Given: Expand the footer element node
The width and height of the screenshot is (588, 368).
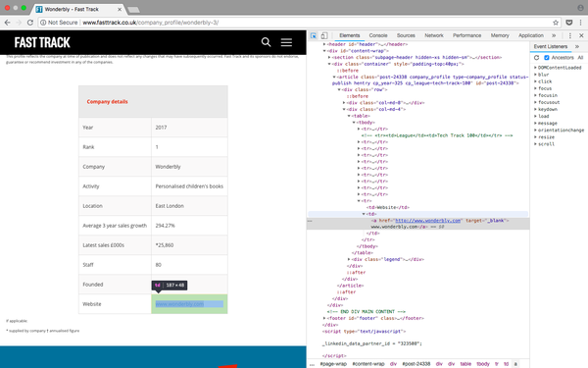Looking at the screenshot, I should click(x=324, y=318).
